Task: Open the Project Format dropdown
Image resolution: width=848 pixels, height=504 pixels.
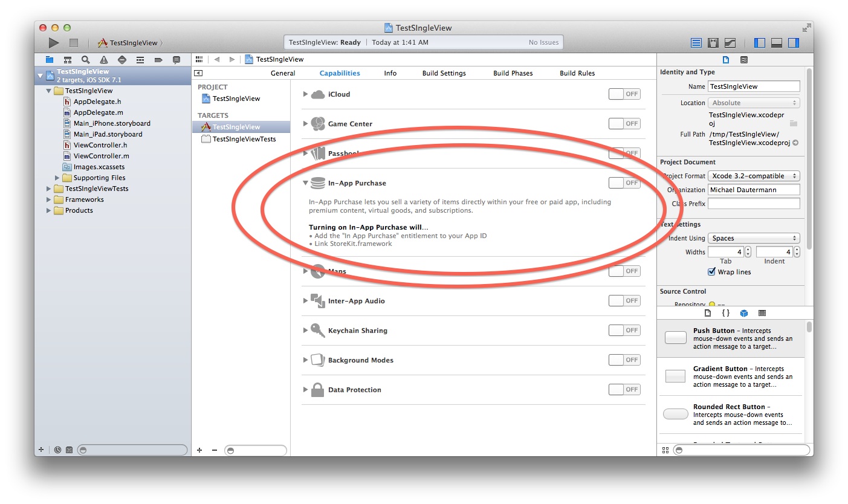Action: [753, 175]
